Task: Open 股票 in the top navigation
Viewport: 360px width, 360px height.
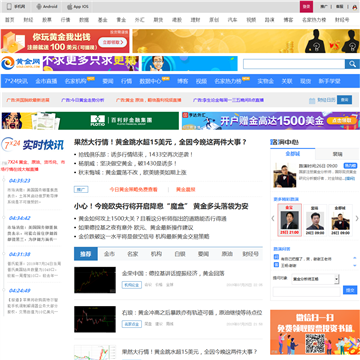Action: click(47, 20)
